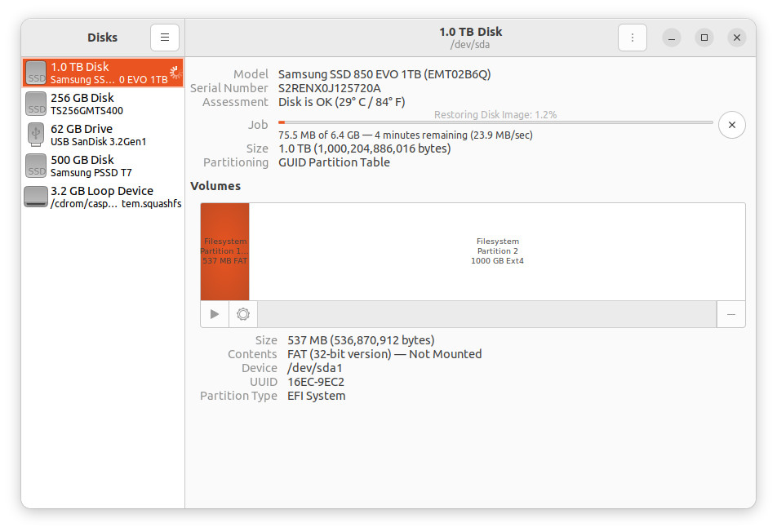Select the 1000 GB Ext4 partition 2

[x=497, y=251]
